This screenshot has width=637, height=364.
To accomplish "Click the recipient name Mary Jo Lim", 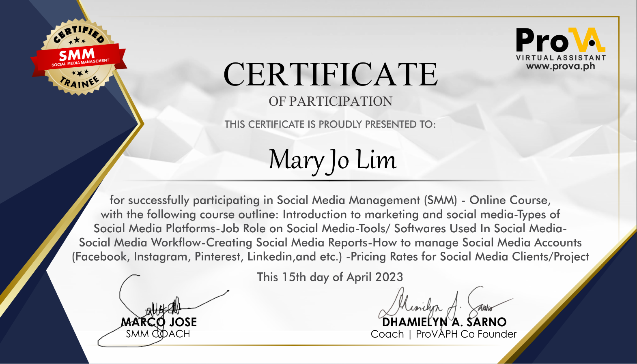I will click(x=332, y=161).
